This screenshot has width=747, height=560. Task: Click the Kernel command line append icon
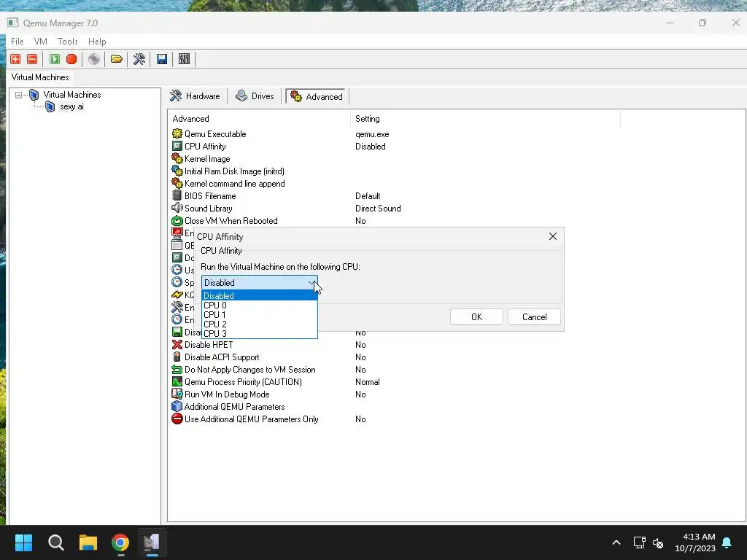pos(177,183)
